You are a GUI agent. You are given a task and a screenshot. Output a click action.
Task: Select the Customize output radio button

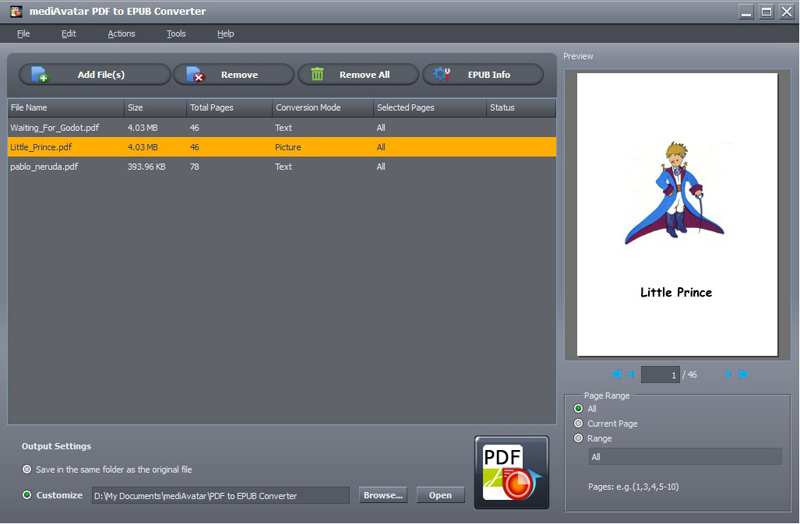27,495
